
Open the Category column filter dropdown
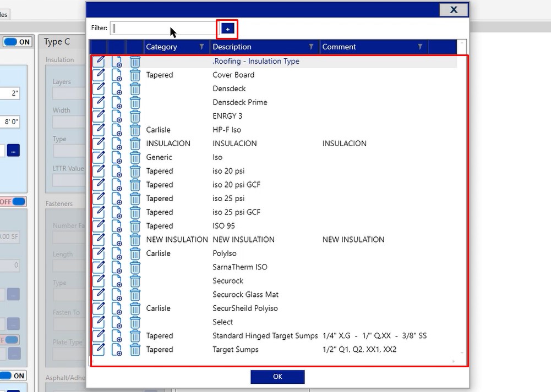tap(201, 47)
